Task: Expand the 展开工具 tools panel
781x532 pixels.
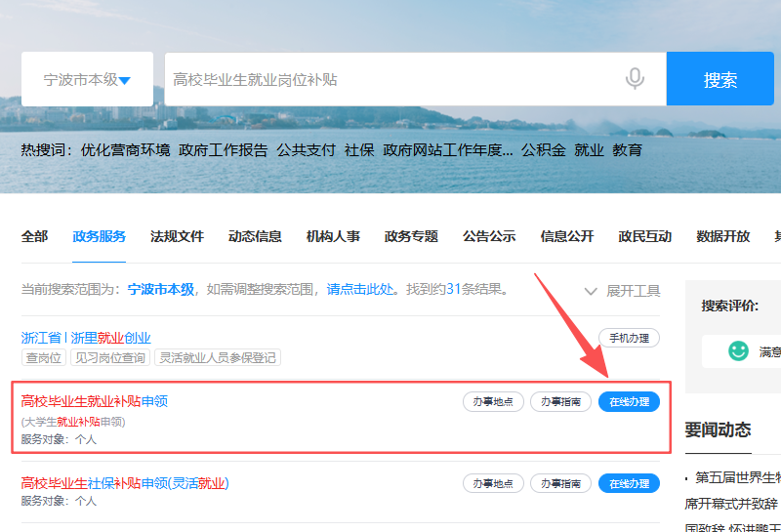Action: coord(623,291)
